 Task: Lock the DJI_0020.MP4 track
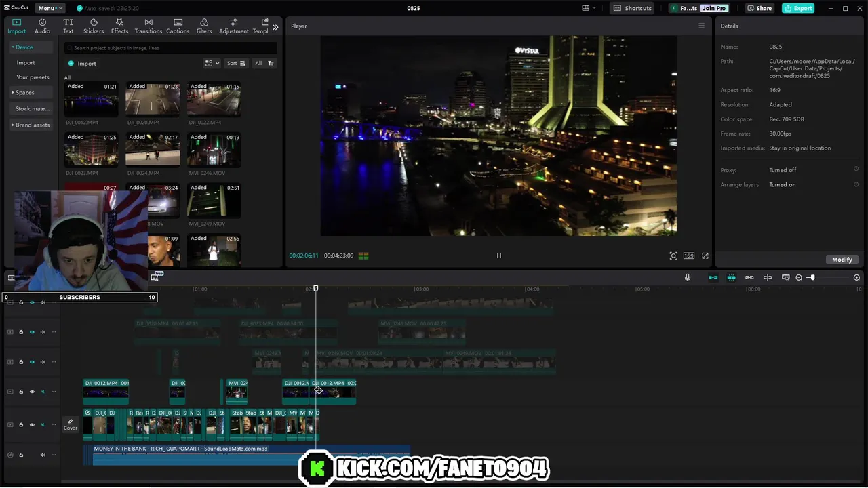[x=21, y=332]
